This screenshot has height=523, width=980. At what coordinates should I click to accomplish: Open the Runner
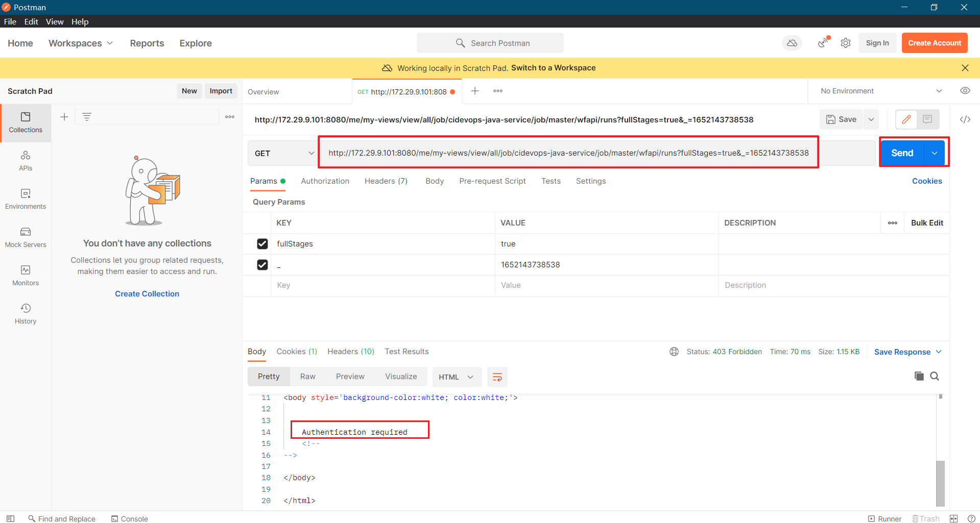click(885, 518)
